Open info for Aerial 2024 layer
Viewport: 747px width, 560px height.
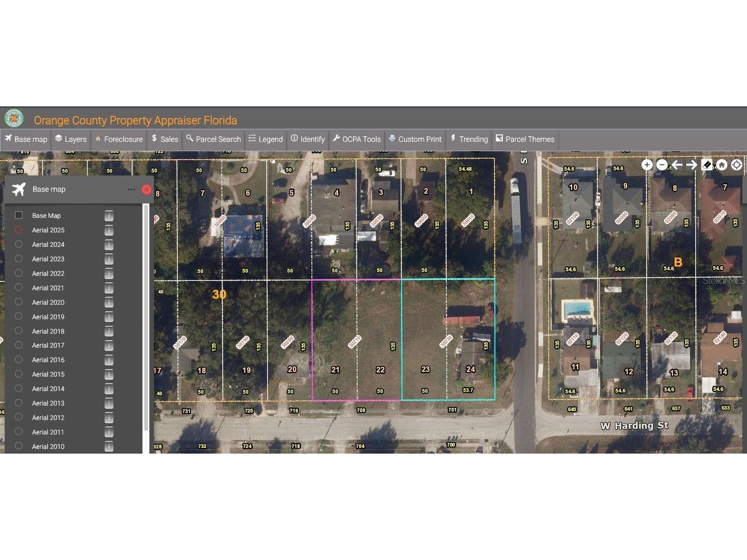click(x=109, y=245)
